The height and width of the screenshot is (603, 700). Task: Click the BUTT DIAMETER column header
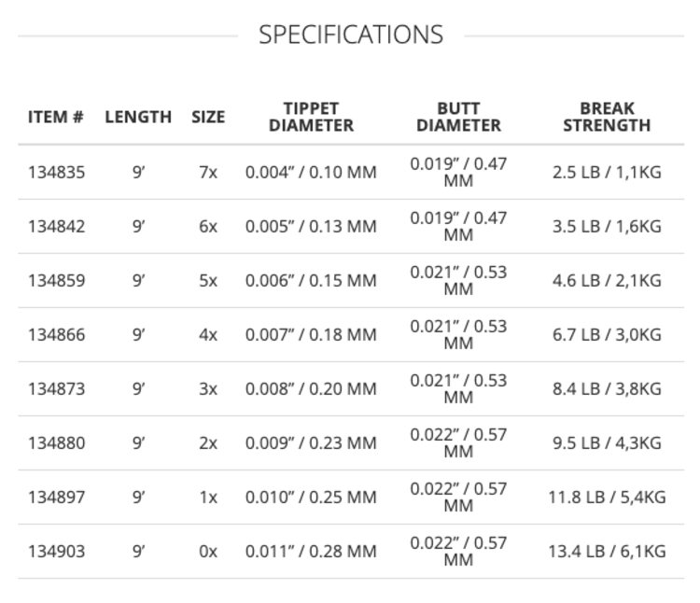(x=458, y=117)
